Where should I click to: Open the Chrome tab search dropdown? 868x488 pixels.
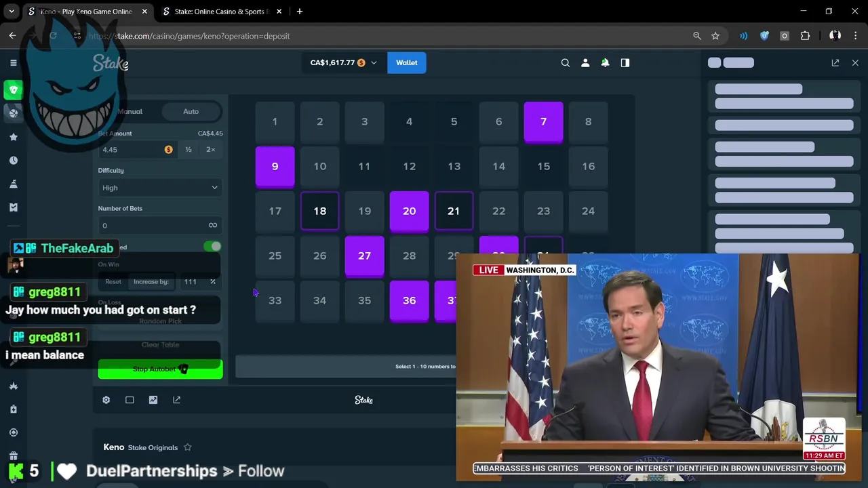pos(12,12)
